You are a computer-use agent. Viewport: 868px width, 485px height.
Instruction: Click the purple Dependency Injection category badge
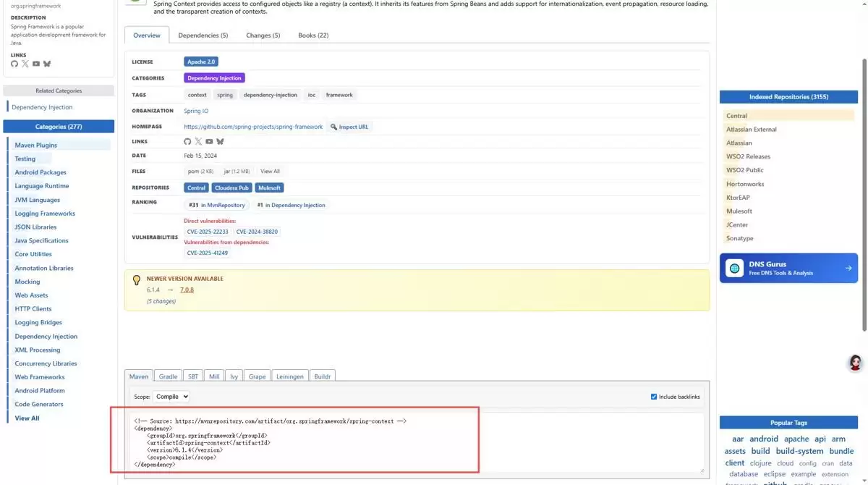[215, 78]
